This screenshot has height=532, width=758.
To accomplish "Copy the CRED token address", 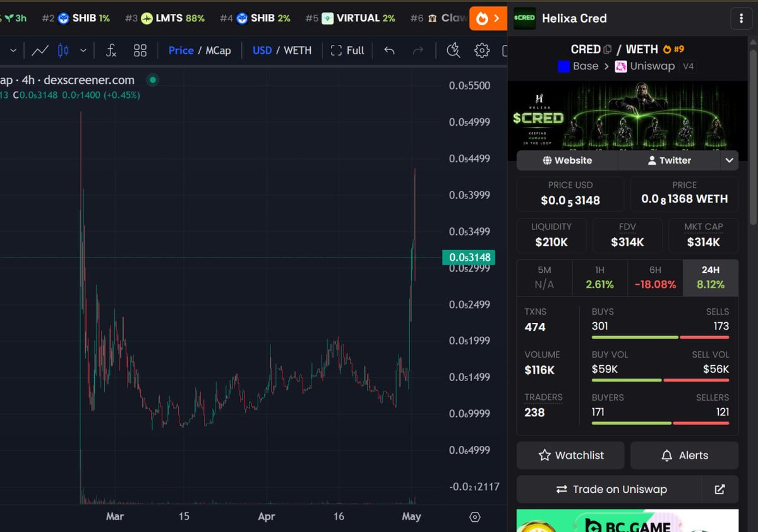I will [608, 49].
